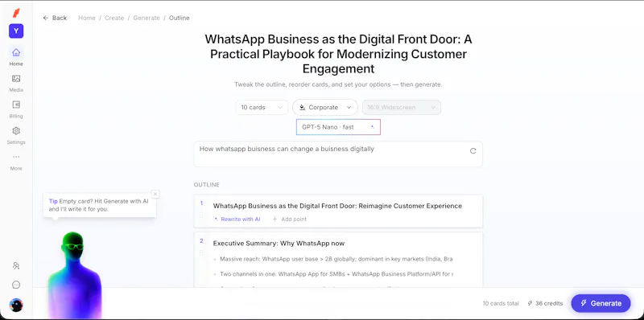Screen dimensions: 644x320
Task: Click the credits lightning icon
Action: [530, 304]
